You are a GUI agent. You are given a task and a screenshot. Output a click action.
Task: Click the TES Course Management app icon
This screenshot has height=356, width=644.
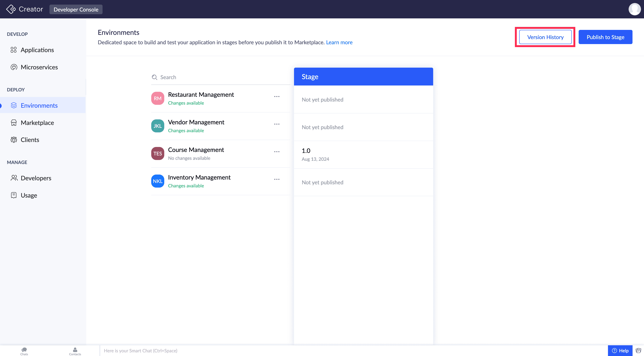click(x=158, y=153)
